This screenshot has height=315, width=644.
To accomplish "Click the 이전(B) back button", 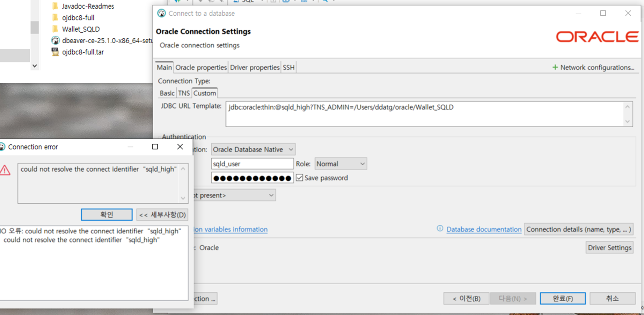I will coord(466,299).
